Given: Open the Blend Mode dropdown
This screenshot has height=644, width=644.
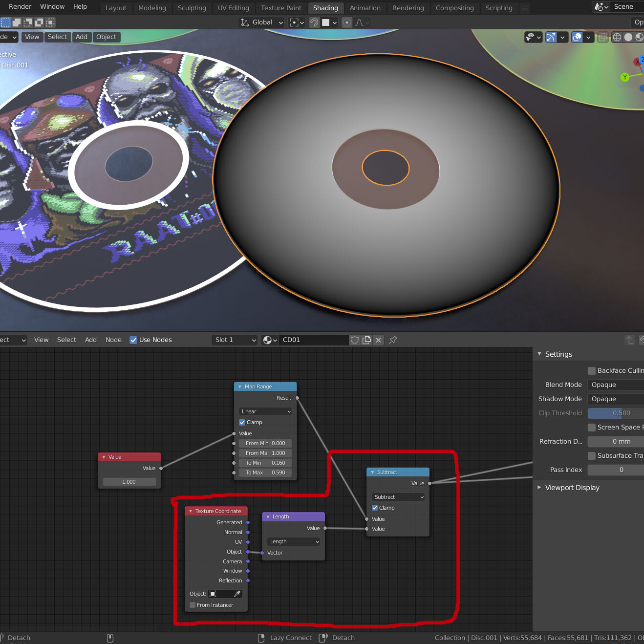Looking at the screenshot, I should click(x=616, y=385).
